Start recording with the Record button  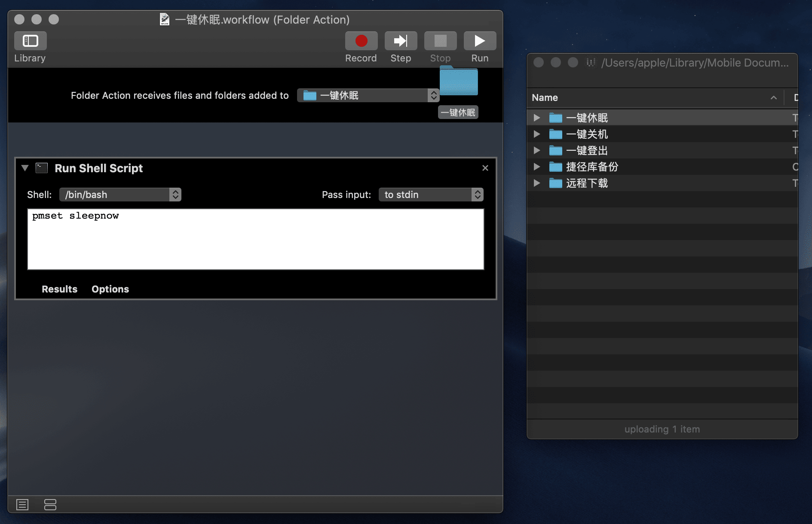tap(361, 41)
